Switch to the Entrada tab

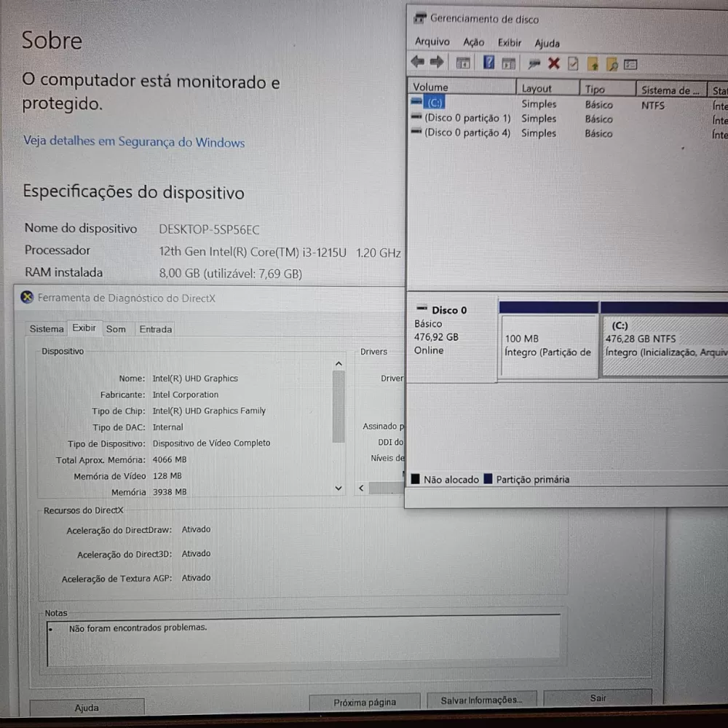(x=156, y=329)
